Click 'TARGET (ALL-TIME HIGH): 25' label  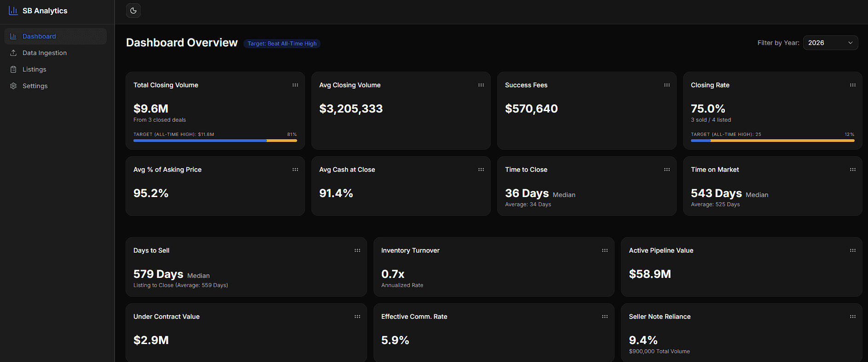tap(726, 135)
